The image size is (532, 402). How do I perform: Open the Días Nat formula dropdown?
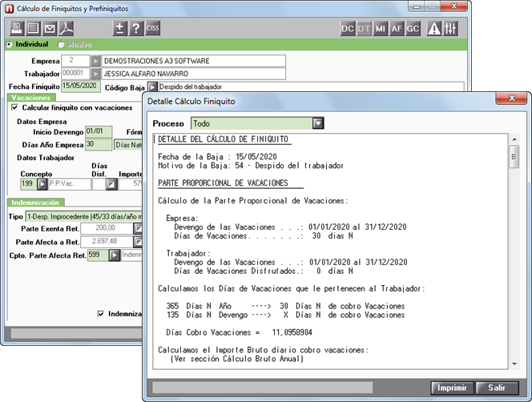pyautogui.click(x=128, y=145)
